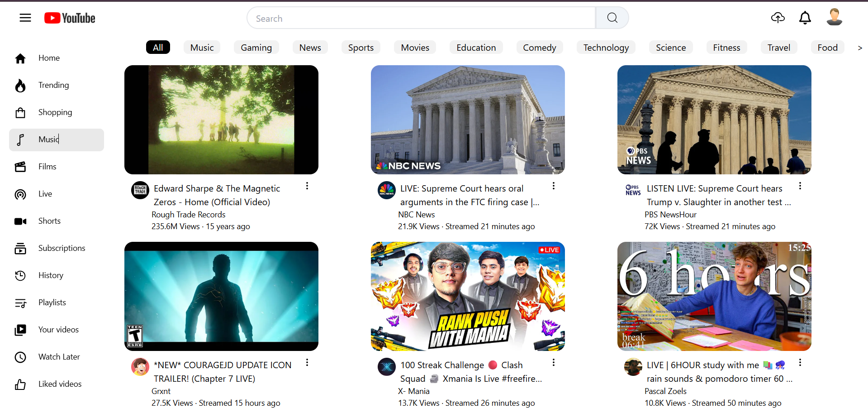Click the History icon in the sidebar

[x=20, y=275]
